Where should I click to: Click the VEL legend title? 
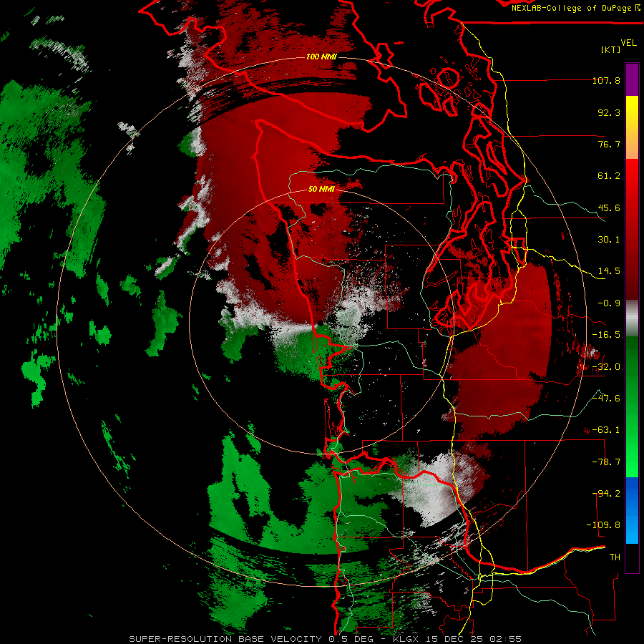(628, 43)
